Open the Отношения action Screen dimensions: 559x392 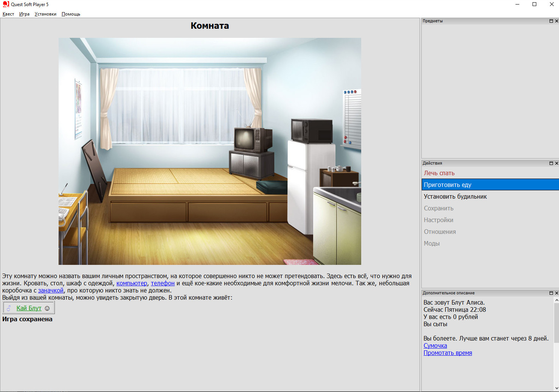pyautogui.click(x=490, y=232)
